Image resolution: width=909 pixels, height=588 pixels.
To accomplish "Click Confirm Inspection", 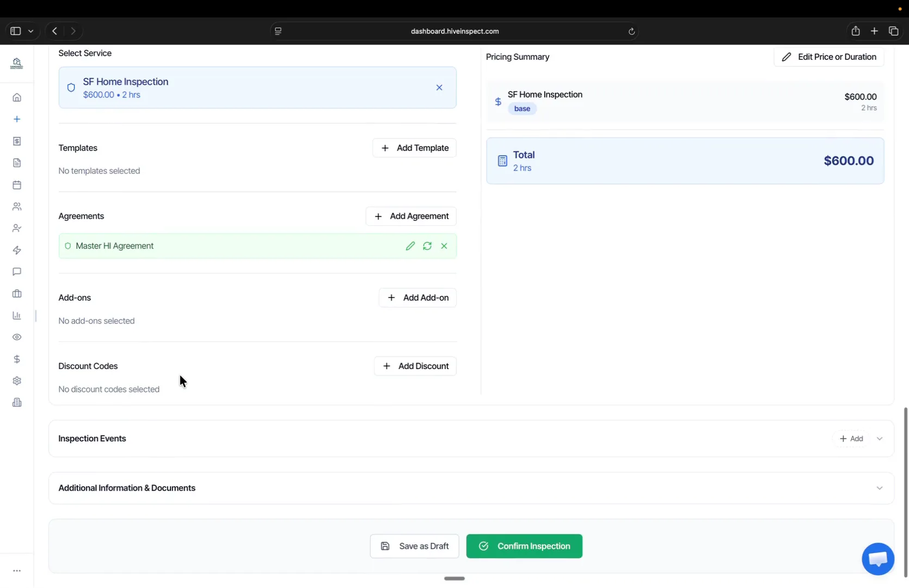I will coord(524,546).
